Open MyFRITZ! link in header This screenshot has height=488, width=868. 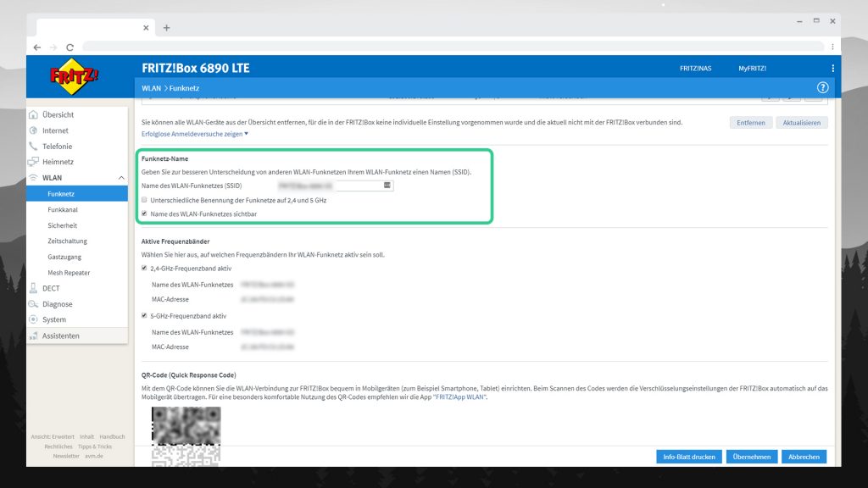point(753,68)
